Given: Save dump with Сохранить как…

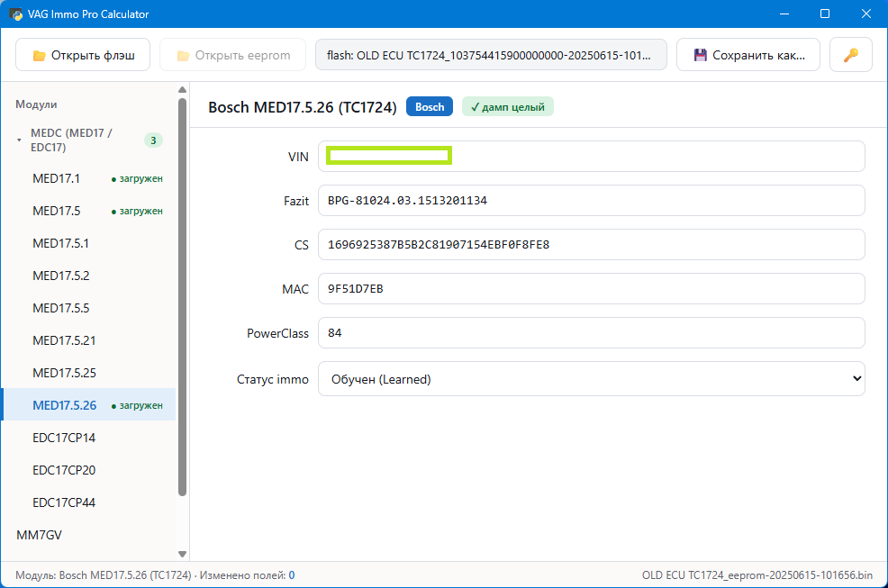Looking at the screenshot, I should click(x=748, y=55).
